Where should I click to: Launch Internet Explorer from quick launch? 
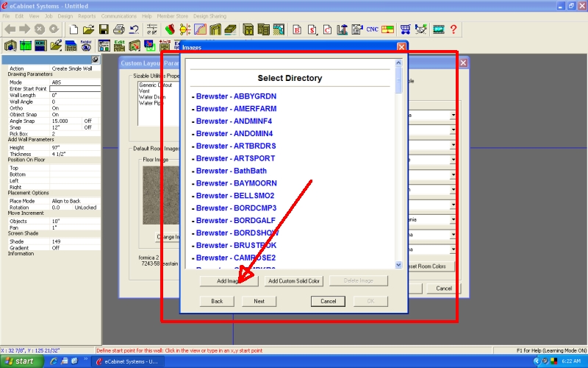tap(54, 361)
